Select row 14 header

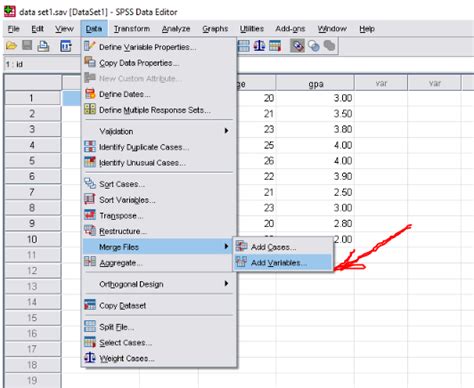pos(32,302)
